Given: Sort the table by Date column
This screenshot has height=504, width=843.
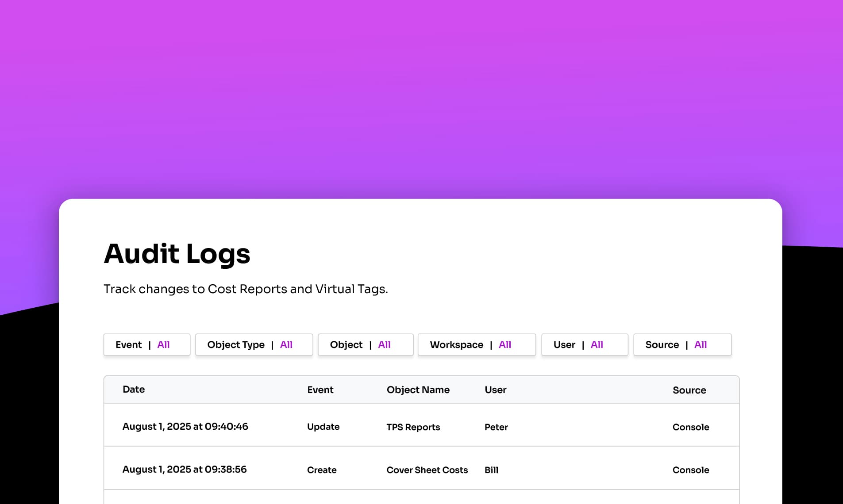Looking at the screenshot, I should point(134,389).
